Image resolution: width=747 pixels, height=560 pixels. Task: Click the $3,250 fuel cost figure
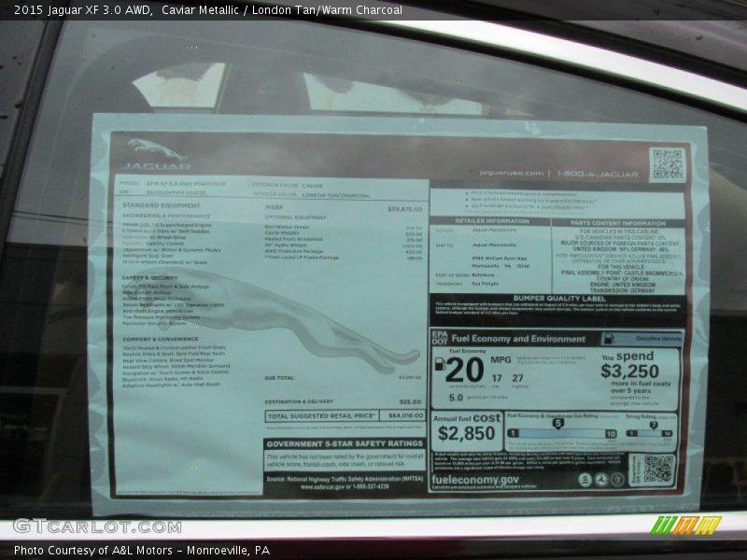click(629, 371)
